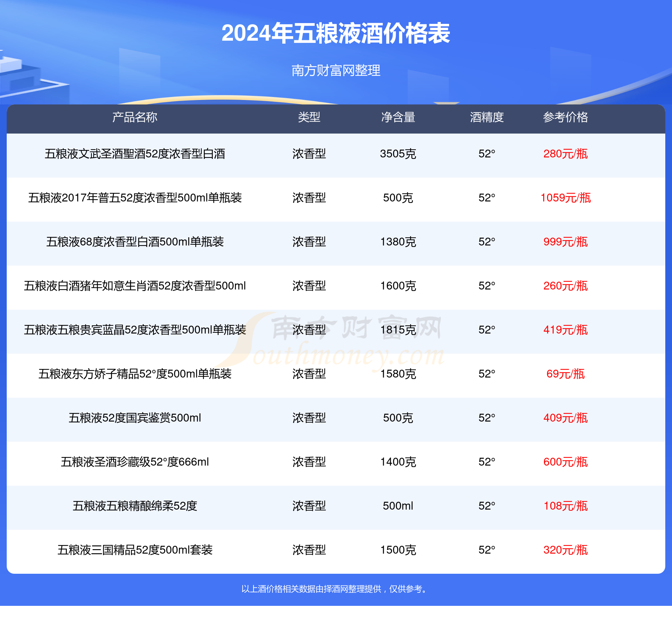Click net content 3505克
Screen dimensions: 672x623
pos(398,154)
